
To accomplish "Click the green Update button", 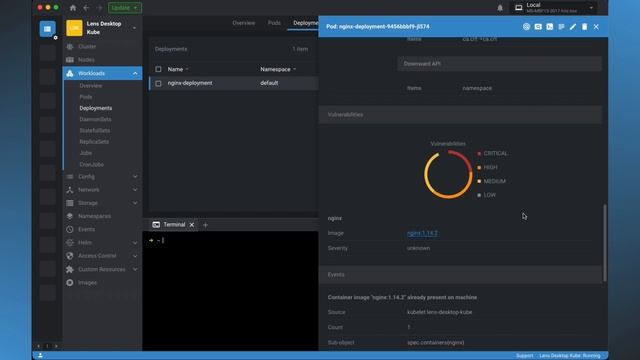I will [124, 8].
